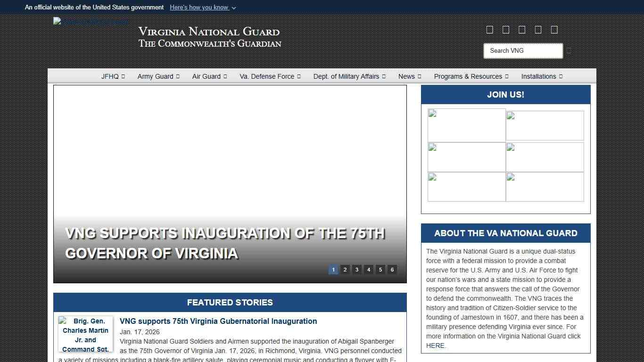Click the middle (third) header social icon
644x362 pixels.
click(x=522, y=30)
